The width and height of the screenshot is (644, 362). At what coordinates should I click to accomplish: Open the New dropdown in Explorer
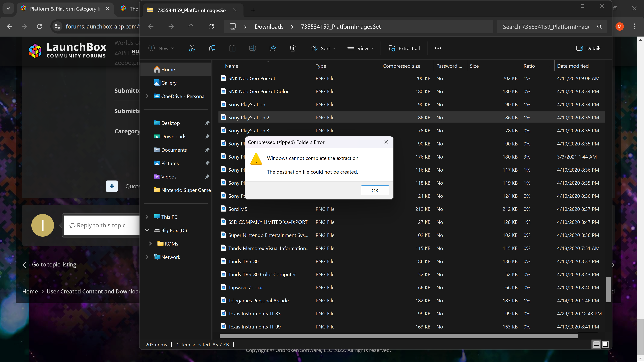point(161,48)
